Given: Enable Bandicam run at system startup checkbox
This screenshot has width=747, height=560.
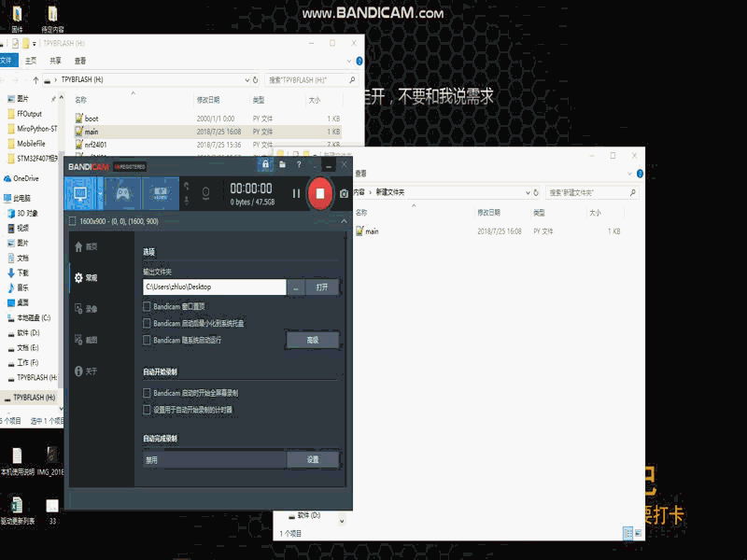Looking at the screenshot, I should pyautogui.click(x=148, y=340).
